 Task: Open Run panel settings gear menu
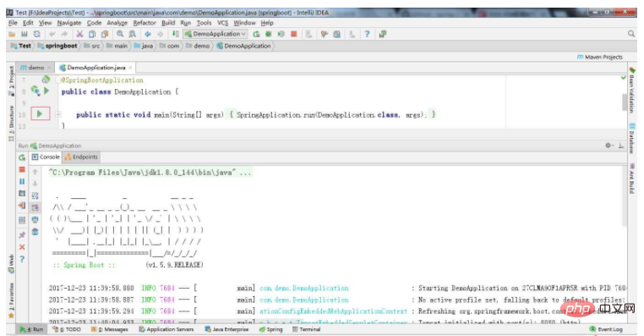(609, 146)
